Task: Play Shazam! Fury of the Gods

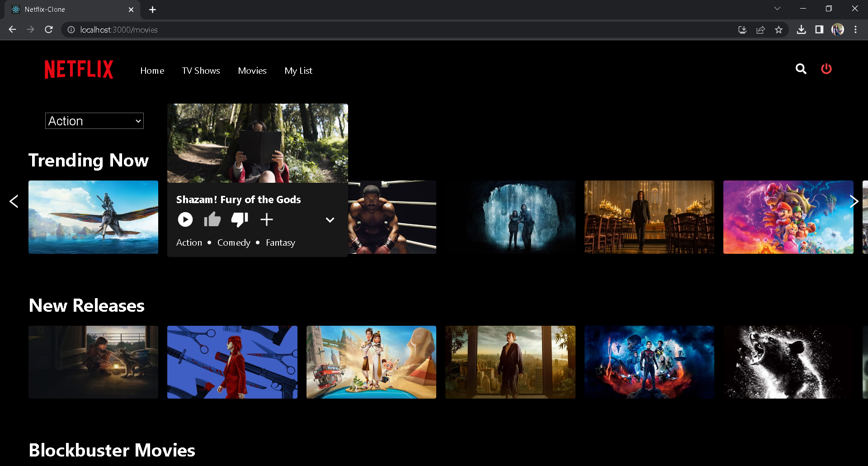Action: 185,219
